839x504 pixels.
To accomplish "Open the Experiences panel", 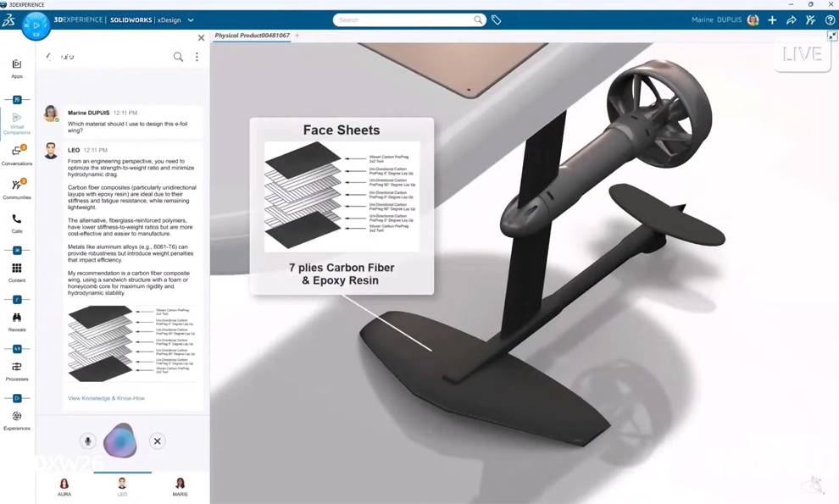I will click(x=17, y=420).
